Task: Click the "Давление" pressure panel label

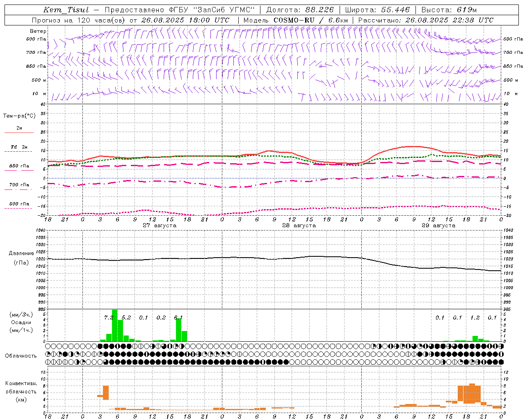Action: pyautogui.click(x=21, y=253)
